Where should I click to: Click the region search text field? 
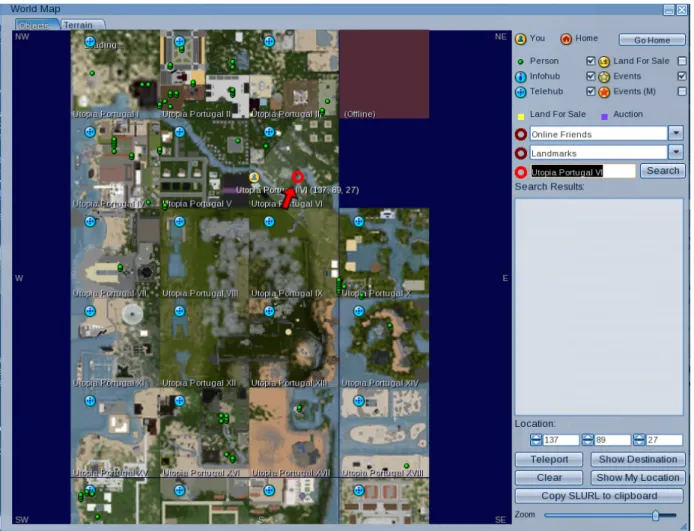coord(583,172)
